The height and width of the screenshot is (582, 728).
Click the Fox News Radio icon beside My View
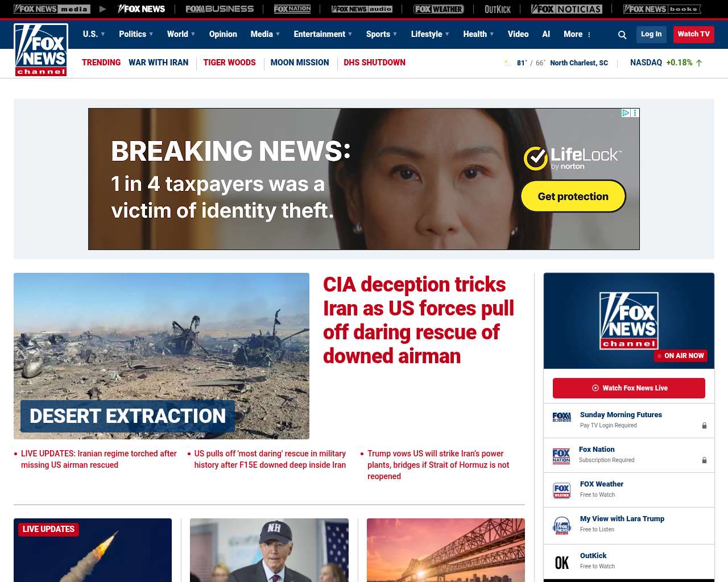pyautogui.click(x=562, y=526)
